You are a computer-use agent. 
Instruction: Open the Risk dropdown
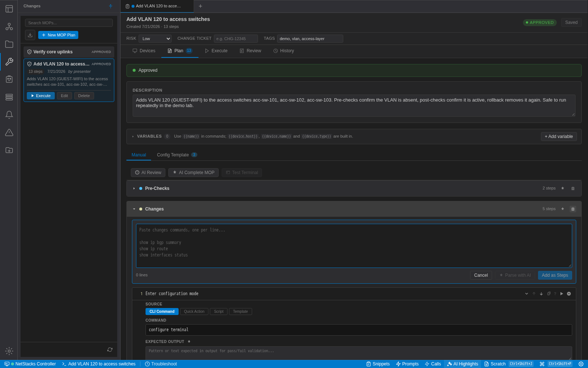(155, 39)
